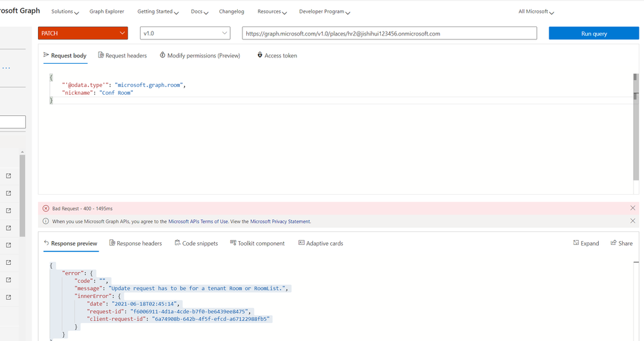This screenshot has width=644, height=341.
Task: Click the Code snippets clipboard icon
Action: [x=177, y=243]
